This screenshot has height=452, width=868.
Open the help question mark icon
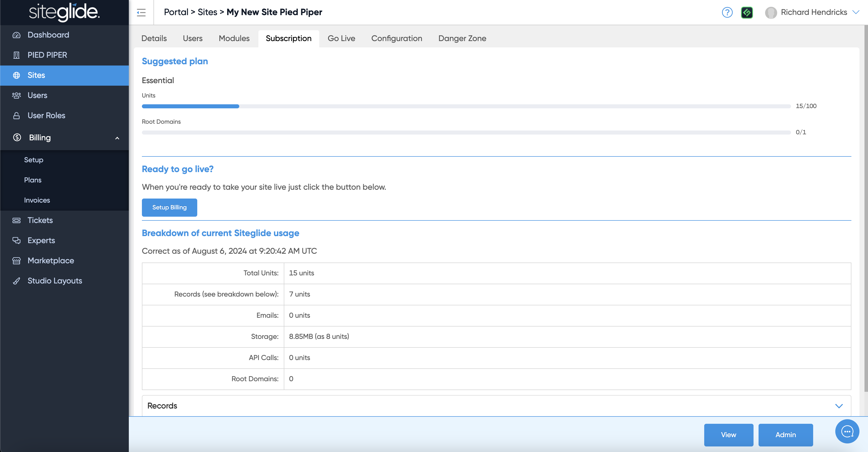point(727,13)
